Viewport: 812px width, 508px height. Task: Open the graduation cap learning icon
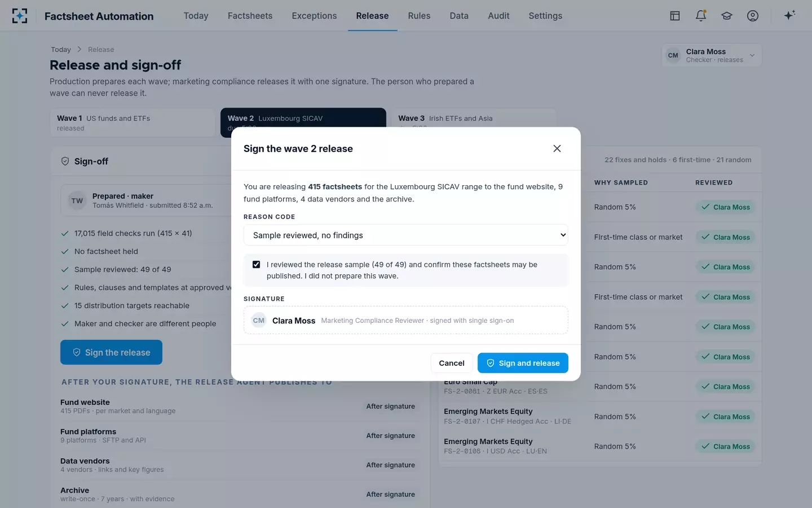[x=727, y=16]
